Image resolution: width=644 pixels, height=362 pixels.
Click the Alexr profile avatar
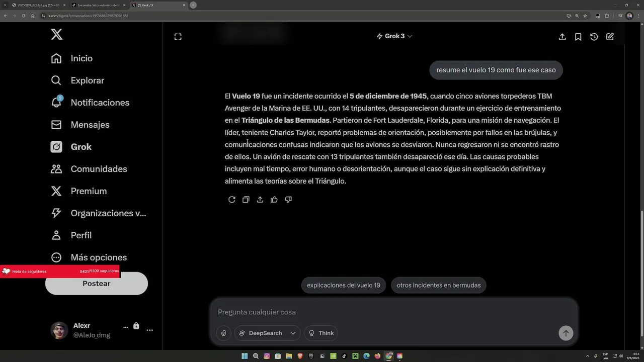59,330
